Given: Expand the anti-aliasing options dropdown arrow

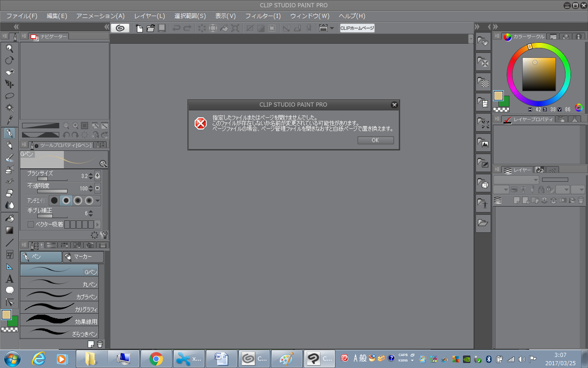Looking at the screenshot, I should tap(97, 201).
